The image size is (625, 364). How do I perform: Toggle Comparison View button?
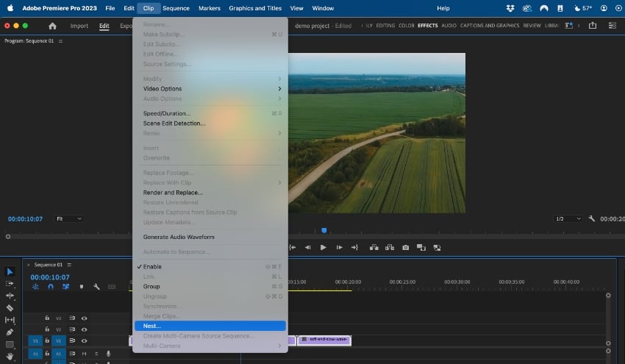[421, 248]
